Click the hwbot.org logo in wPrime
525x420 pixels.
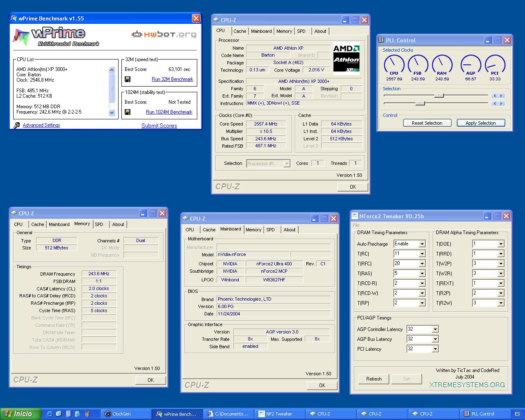point(164,34)
